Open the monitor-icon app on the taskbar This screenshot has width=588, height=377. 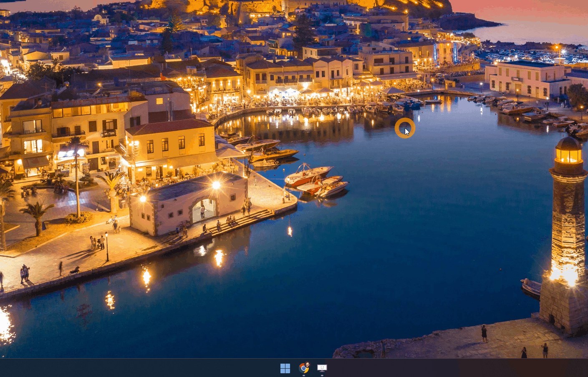click(x=322, y=368)
